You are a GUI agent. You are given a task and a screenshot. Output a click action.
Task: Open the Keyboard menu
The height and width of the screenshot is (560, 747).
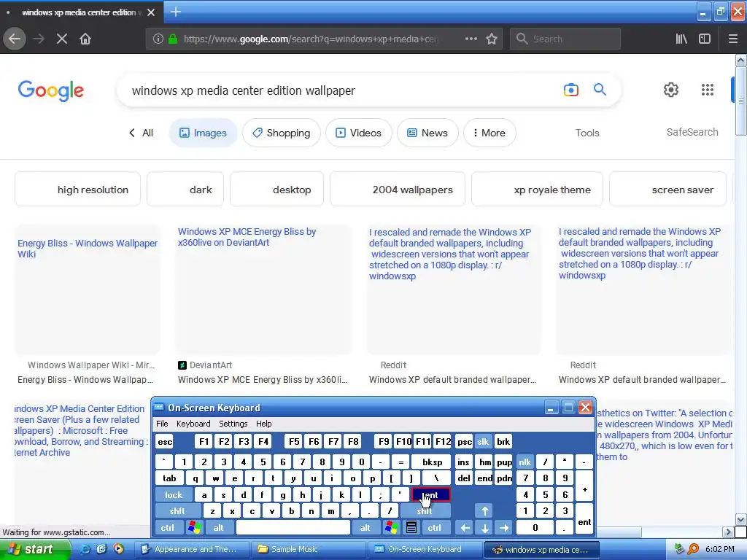pos(193,424)
